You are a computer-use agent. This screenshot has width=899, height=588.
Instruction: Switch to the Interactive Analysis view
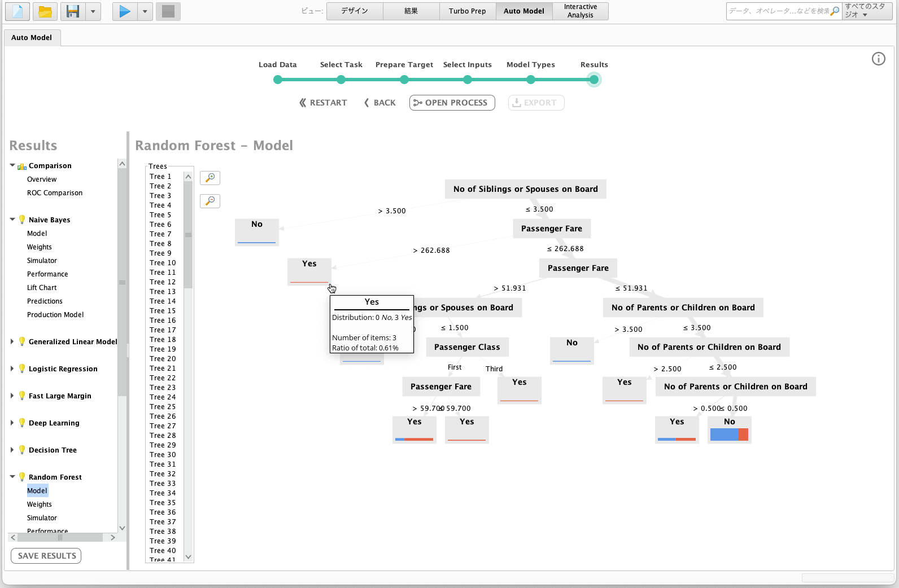pos(581,11)
